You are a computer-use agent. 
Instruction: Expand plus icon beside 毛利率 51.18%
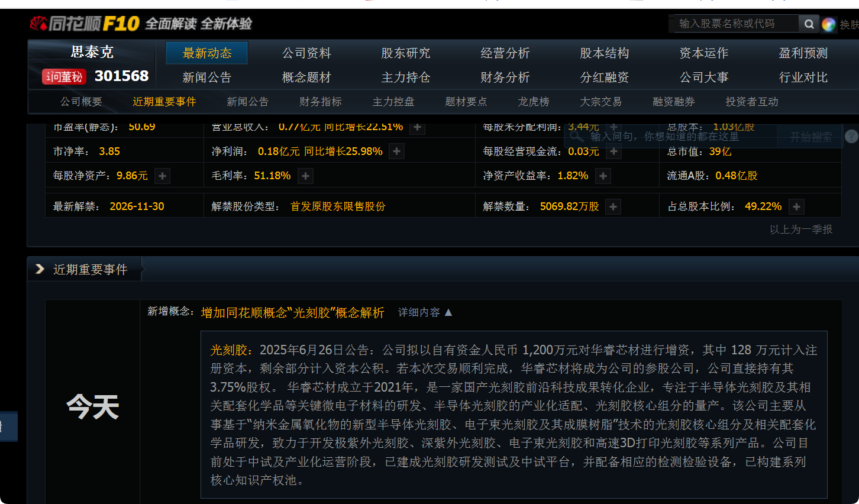click(x=305, y=176)
